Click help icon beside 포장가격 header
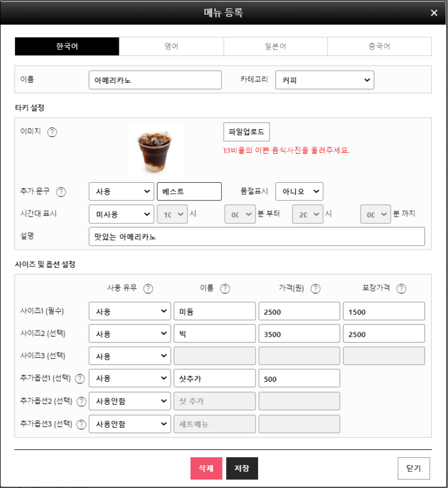The width and height of the screenshot is (448, 488). (x=402, y=289)
